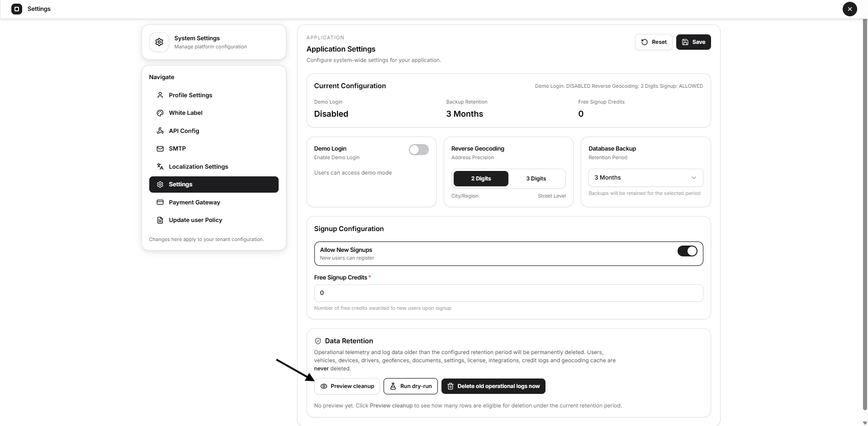The image size is (868, 426).
Task: Click the eye icon in Preview cleanup
Action: [x=324, y=386]
